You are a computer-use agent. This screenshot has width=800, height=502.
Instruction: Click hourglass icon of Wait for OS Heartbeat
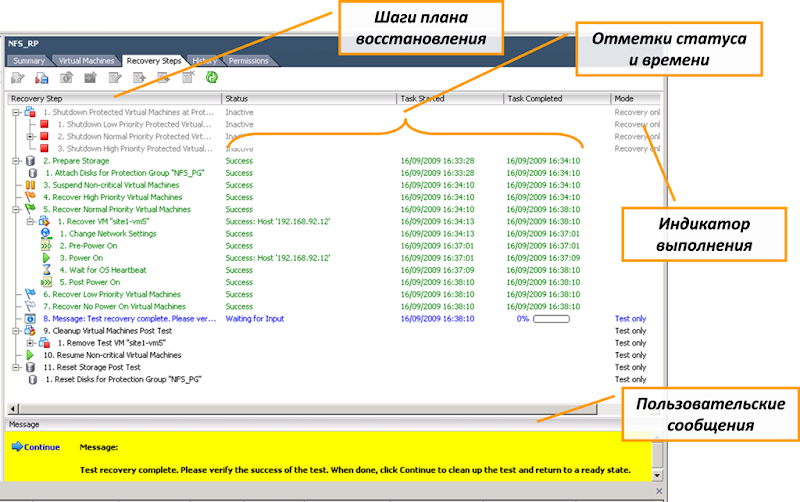[x=46, y=270]
